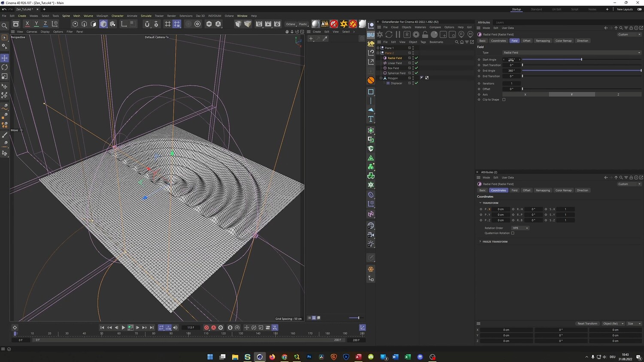Select the Scale tool in left toolbar
644x362 pixels.
(x=5, y=76)
